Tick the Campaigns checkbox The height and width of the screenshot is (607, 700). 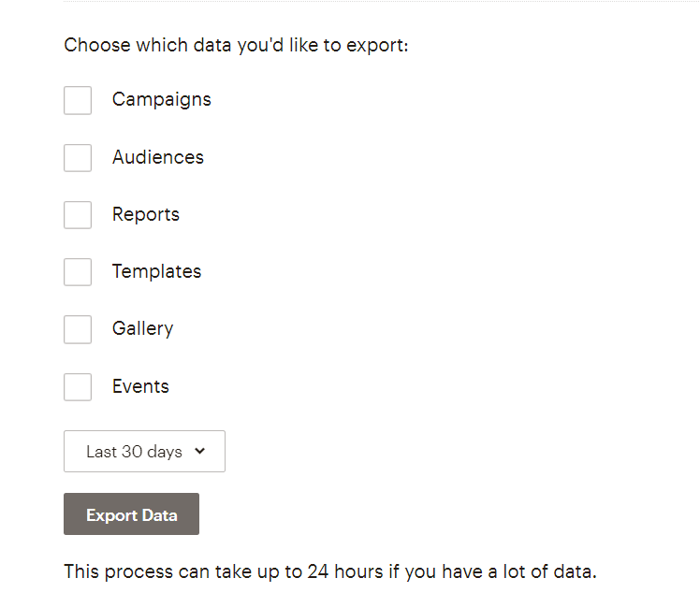pos(78,100)
